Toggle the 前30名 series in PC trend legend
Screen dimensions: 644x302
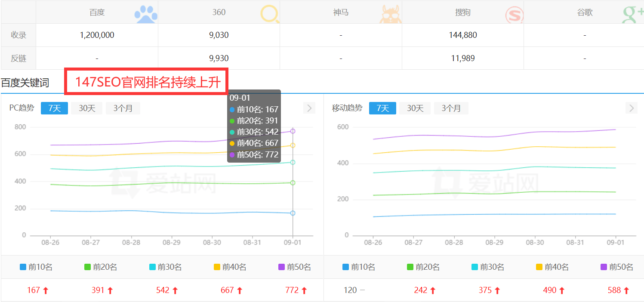[x=165, y=267]
